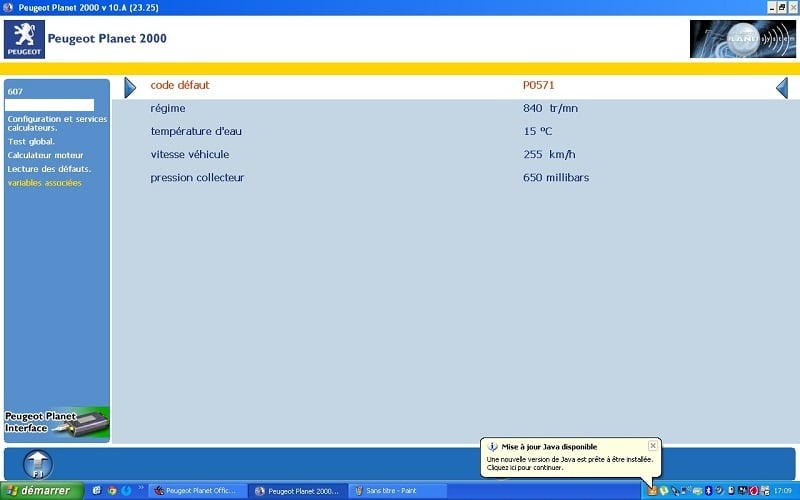
Task: Click the white input field under 607
Action: (49, 105)
